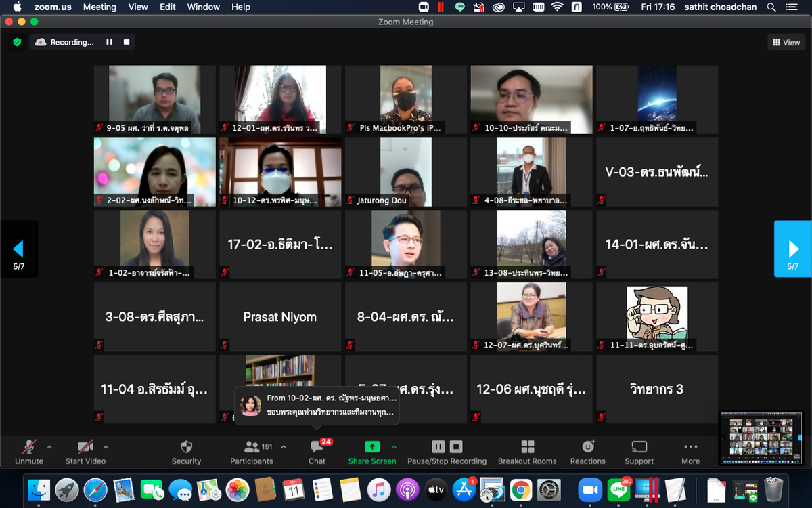Stop recording from the top Recording indicator
Viewport: 812px width, 508px height.
[127, 42]
